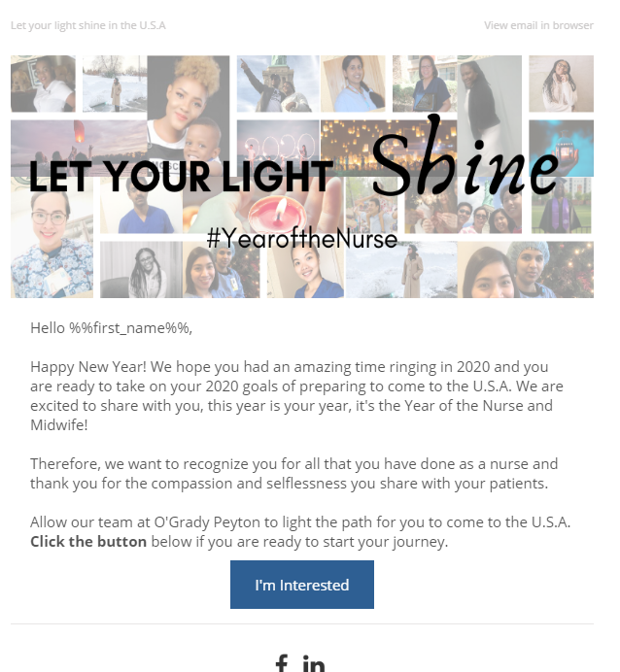Click the bold "Click the button" text

point(88,541)
